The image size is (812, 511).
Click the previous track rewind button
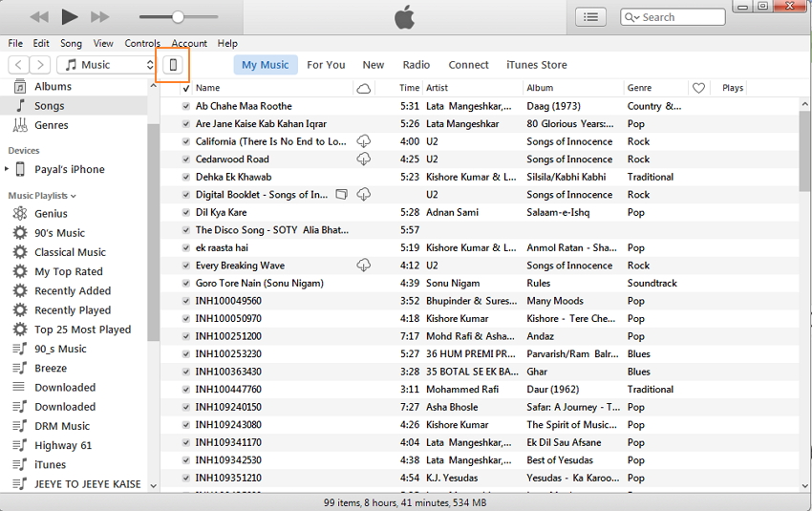[x=39, y=17]
